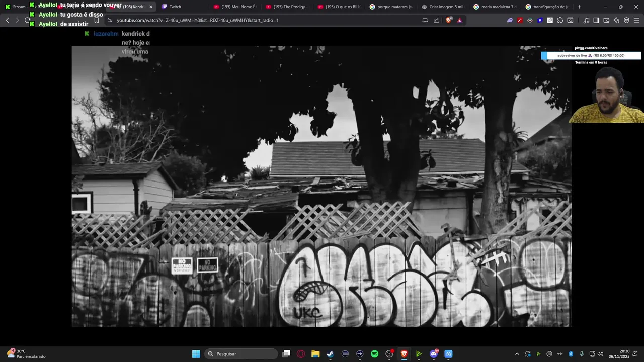Switch to '(195) O que os BILK' tab
Image resolution: width=644 pixels, height=362 pixels.
339,7
